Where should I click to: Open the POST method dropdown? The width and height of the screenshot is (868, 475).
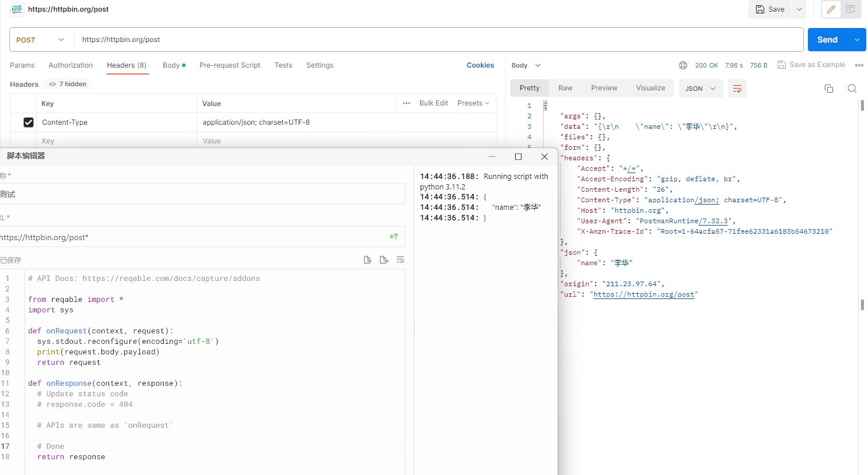pos(40,40)
